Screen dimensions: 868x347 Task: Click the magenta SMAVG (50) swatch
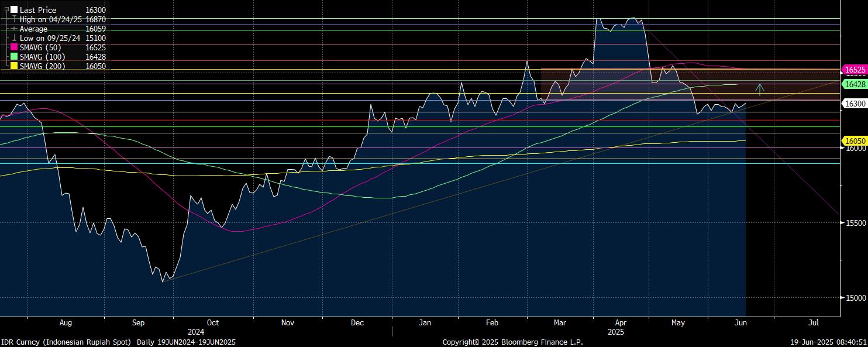point(14,47)
